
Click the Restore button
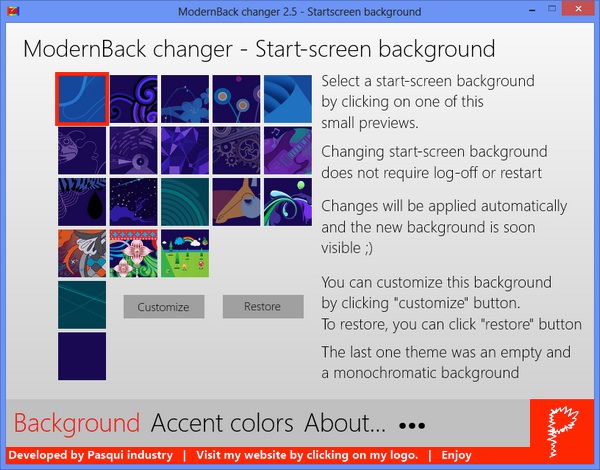pyautogui.click(x=263, y=307)
